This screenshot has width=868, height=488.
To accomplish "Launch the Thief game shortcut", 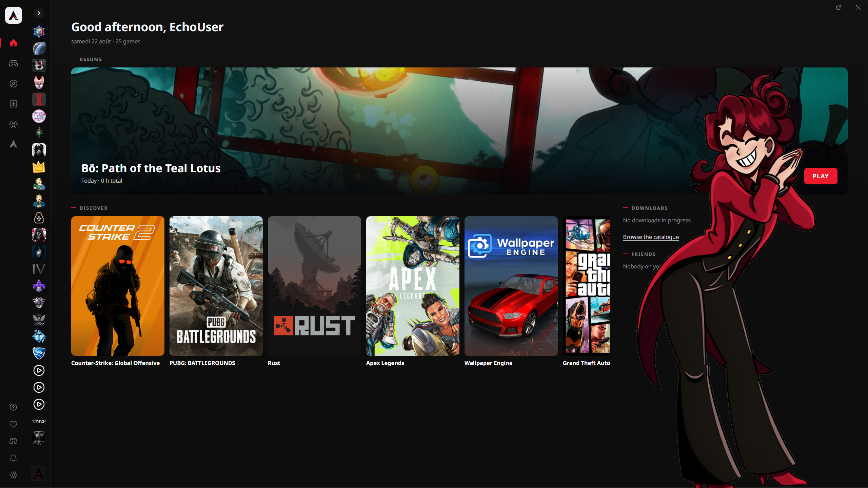I will [39, 421].
